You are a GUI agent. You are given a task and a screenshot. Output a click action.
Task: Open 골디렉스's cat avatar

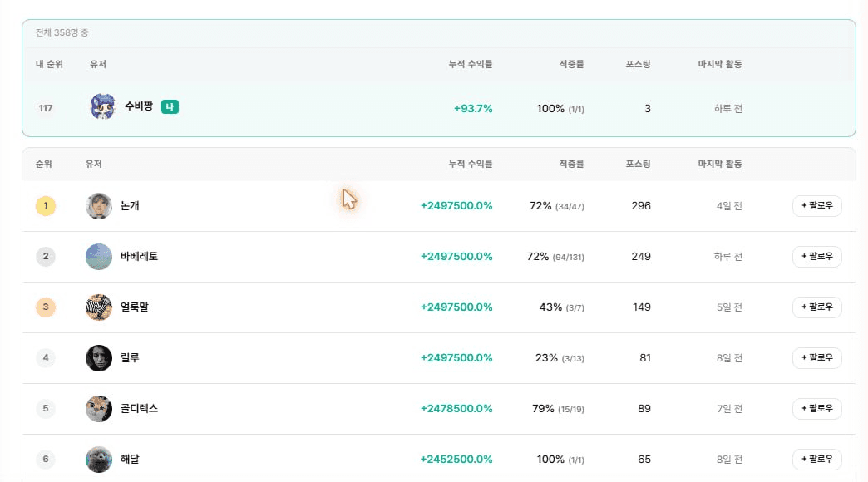tap(99, 408)
